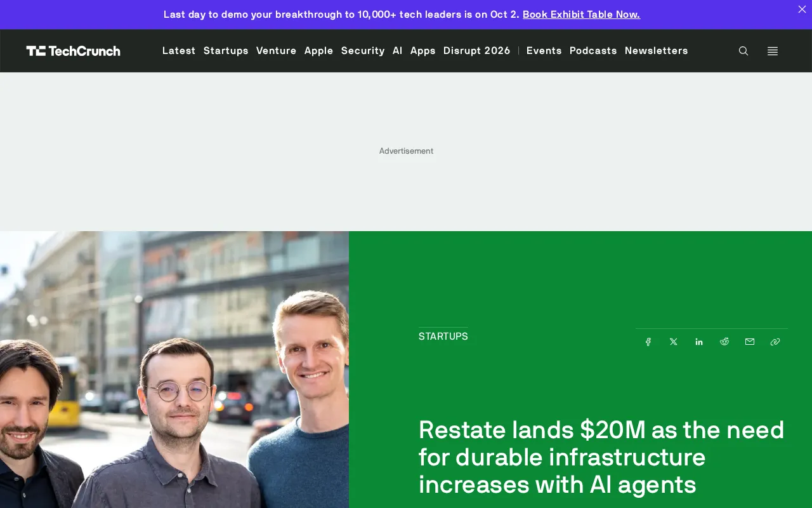The width and height of the screenshot is (812, 508).
Task: Copy the article link icon
Action: [x=775, y=342]
